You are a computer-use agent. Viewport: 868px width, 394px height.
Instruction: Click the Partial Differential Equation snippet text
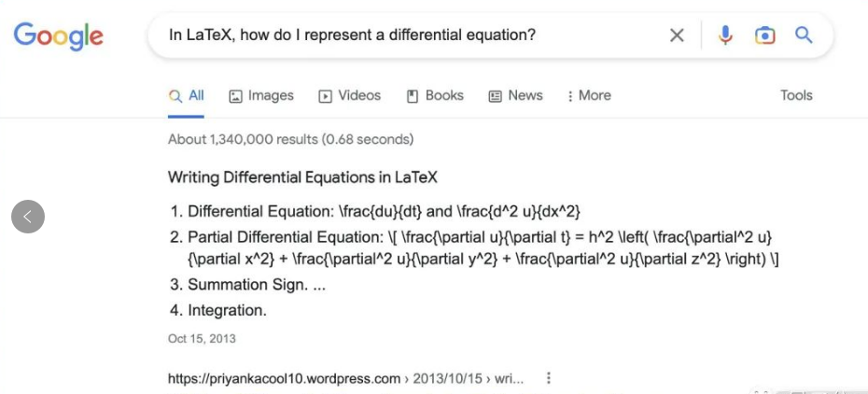click(x=483, y=248)
